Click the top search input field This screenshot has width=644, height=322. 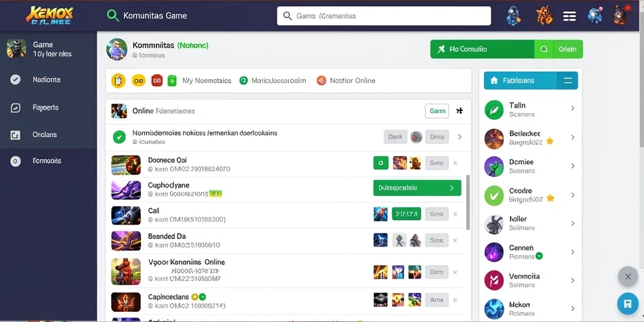[x=384, y=16]
